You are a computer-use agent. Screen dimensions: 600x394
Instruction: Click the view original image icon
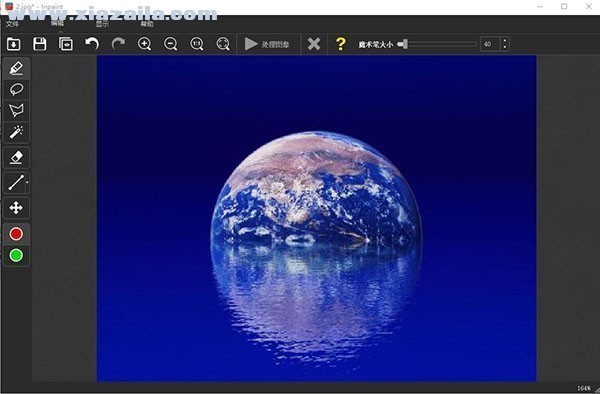(66, 44)
